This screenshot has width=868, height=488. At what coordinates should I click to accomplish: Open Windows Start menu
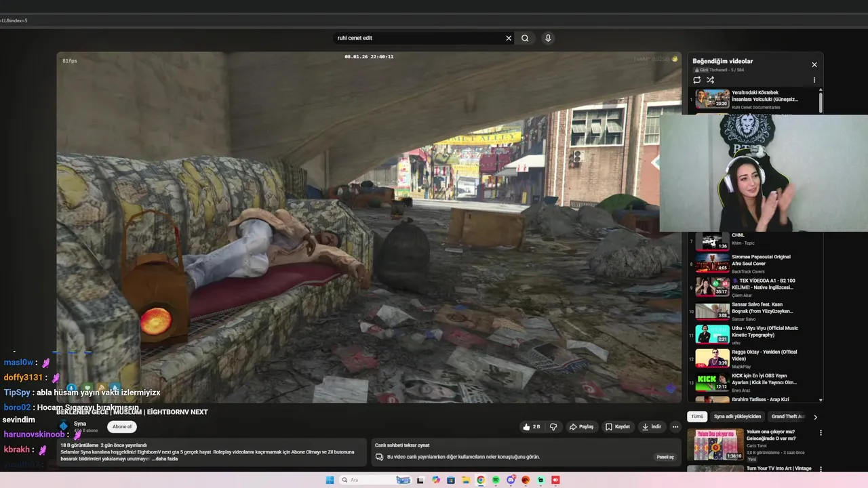(330, 480)
